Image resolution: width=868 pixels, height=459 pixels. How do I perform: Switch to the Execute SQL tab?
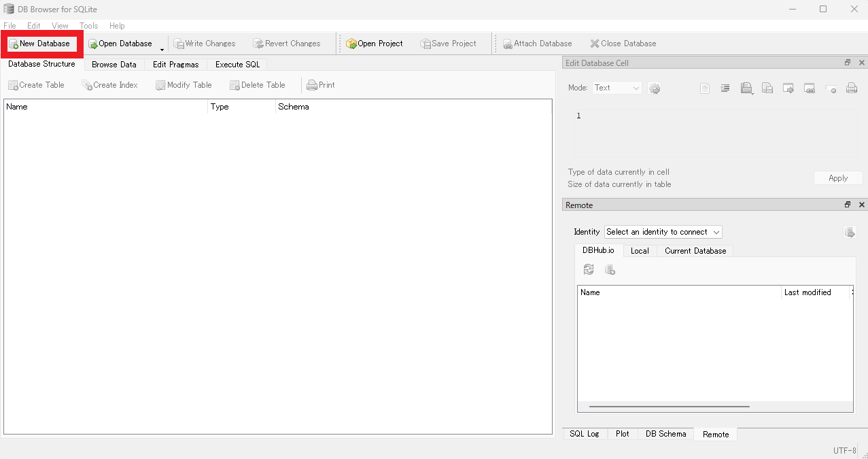[238, 65]
